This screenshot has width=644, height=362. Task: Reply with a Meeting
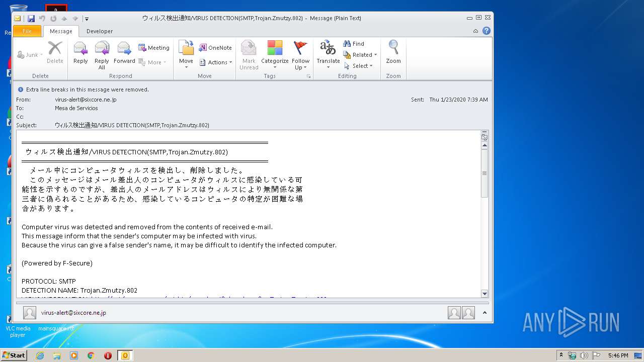click(153, 48)
